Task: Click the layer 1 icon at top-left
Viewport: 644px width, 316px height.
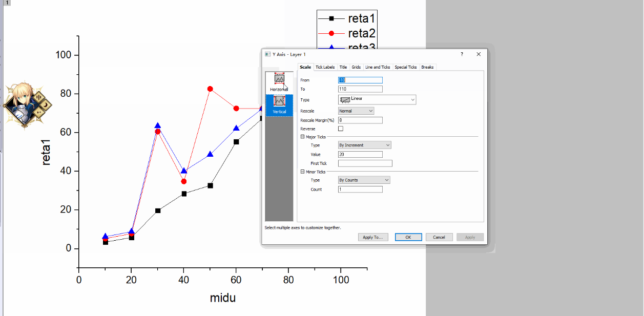Action: [x=7, y=3]
